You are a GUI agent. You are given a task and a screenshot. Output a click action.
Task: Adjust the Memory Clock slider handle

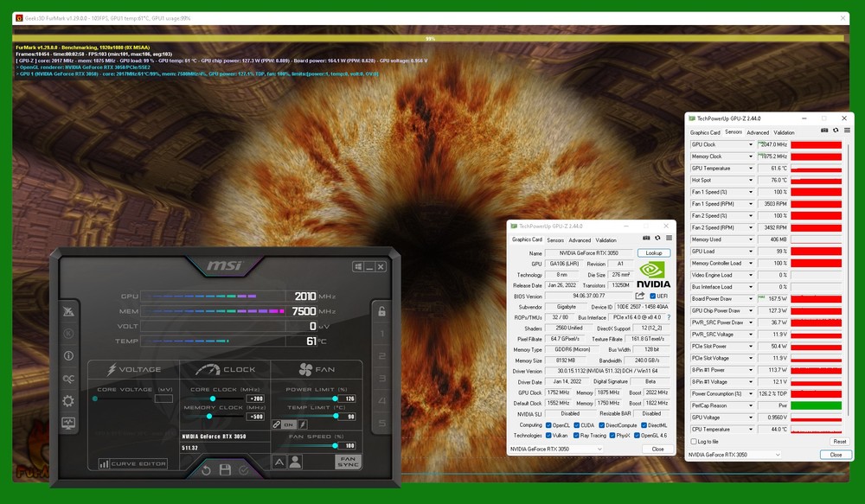[x=209, y=417]
